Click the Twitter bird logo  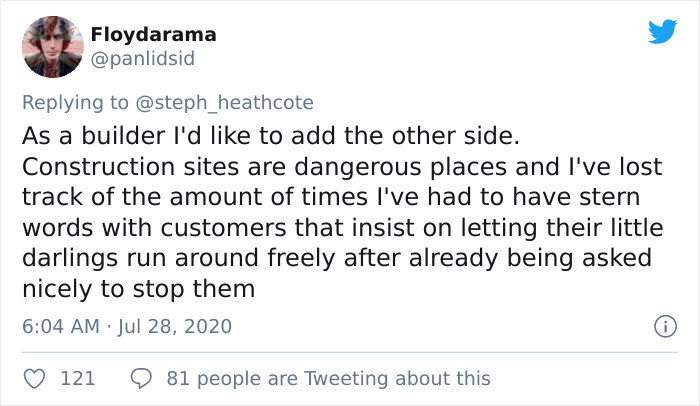[661, 32]
